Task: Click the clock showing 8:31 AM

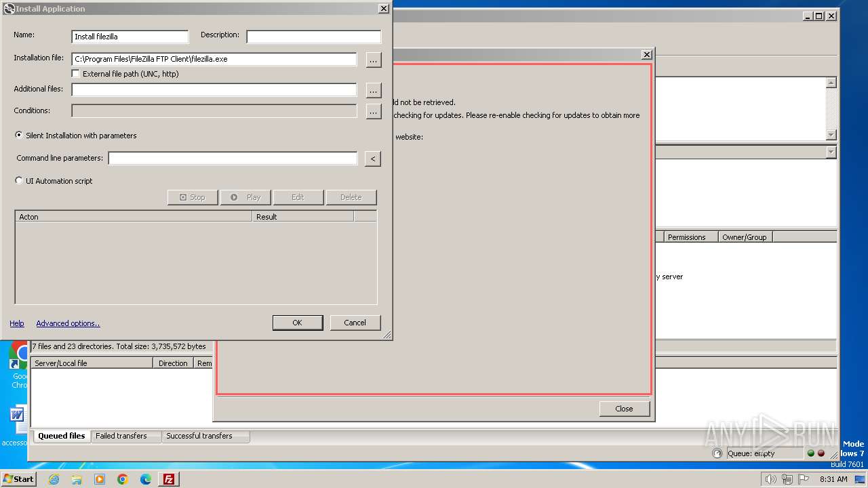Action: point(833,479)
